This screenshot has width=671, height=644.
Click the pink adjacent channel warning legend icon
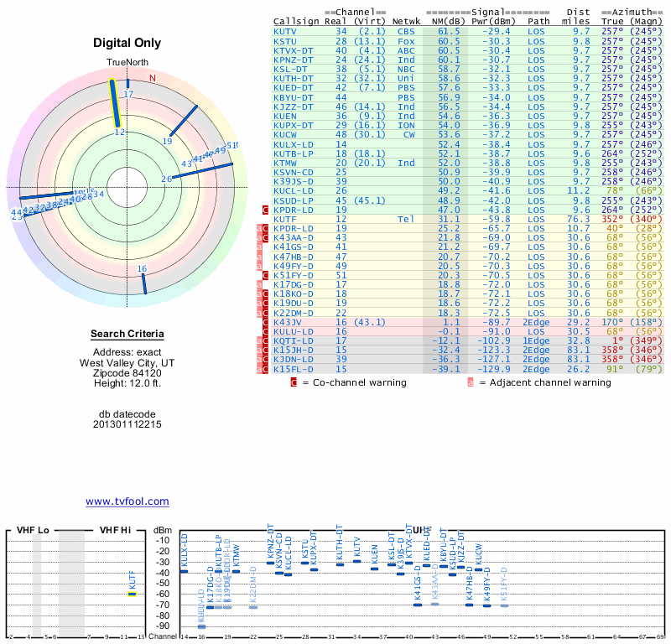pyautogui.click(x=471, y=382)
